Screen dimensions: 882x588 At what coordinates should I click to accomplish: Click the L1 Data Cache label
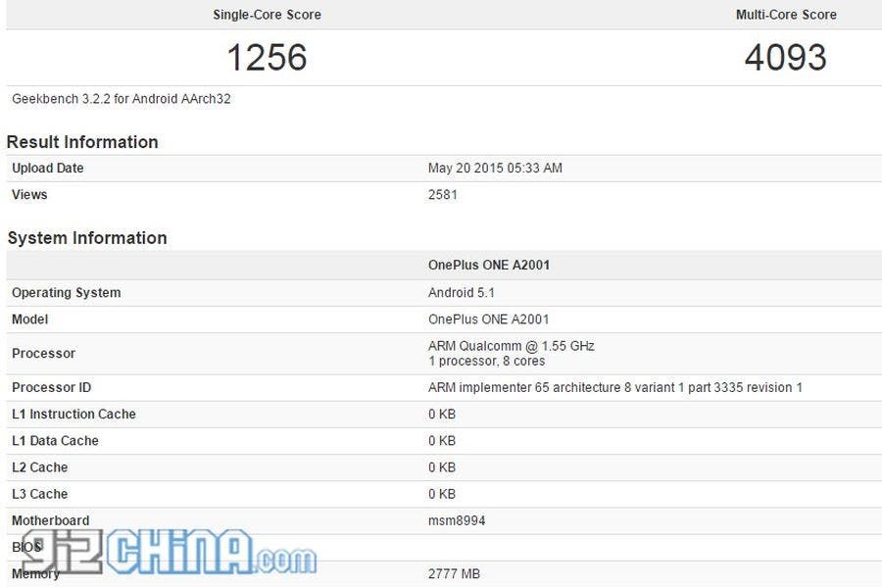pyautogui.click(x=55, y=441)
